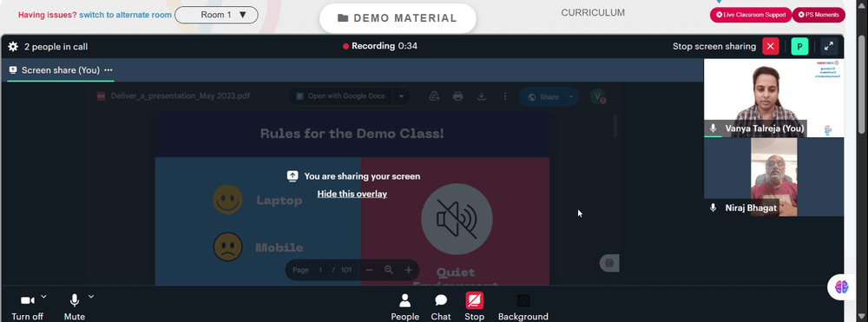Mute the microphone
Screen dimensions: 868x322
click(74, 307)
